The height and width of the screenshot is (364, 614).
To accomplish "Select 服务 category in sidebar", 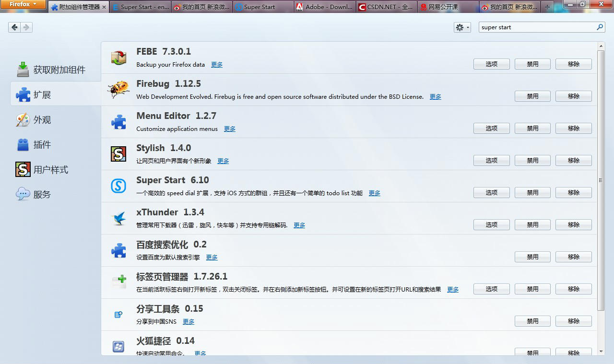I will [55, 195].
